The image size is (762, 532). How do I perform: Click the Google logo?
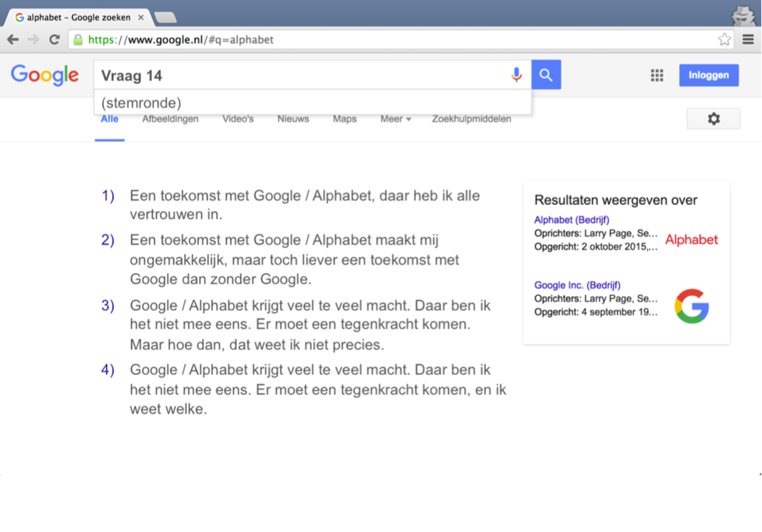(45, 75)
